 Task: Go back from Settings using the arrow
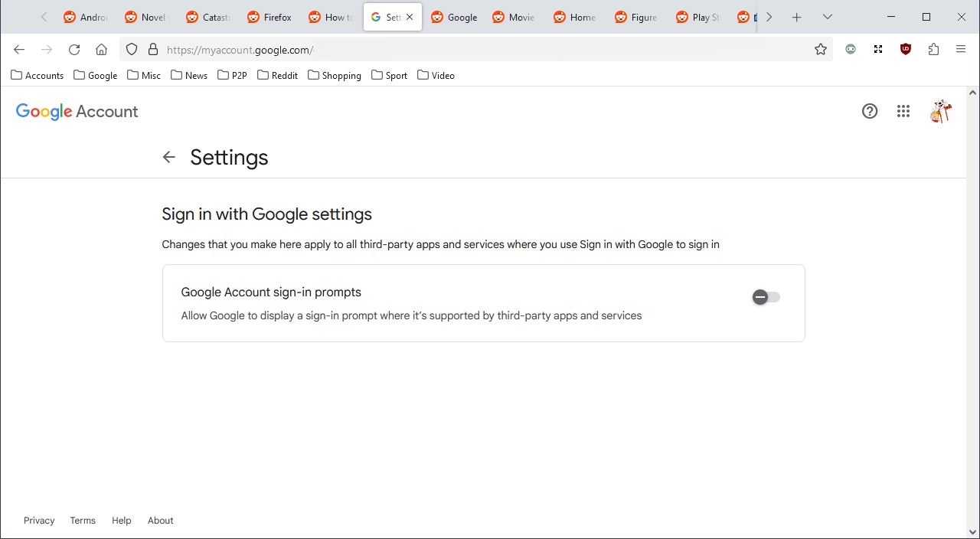pyautogui.click(x=169, y=157)
